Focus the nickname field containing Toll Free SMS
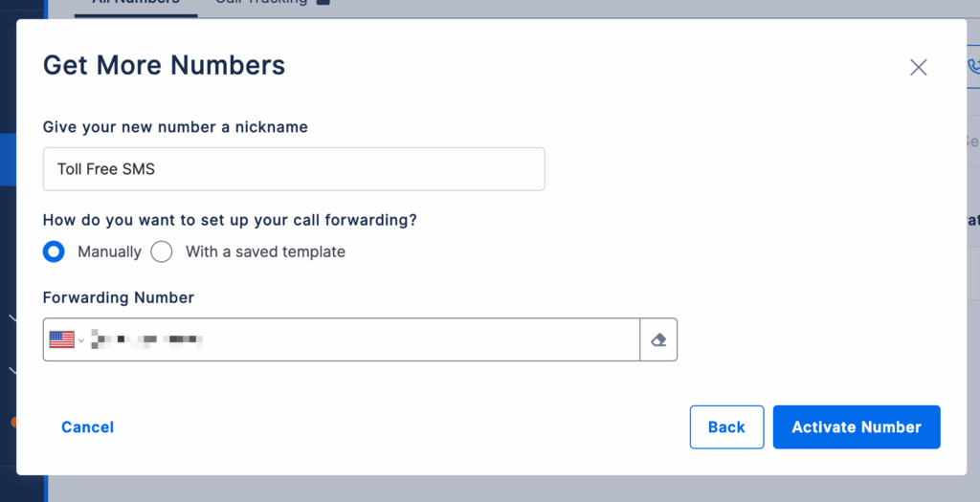The image size is (980, 502). click(294, 169)
